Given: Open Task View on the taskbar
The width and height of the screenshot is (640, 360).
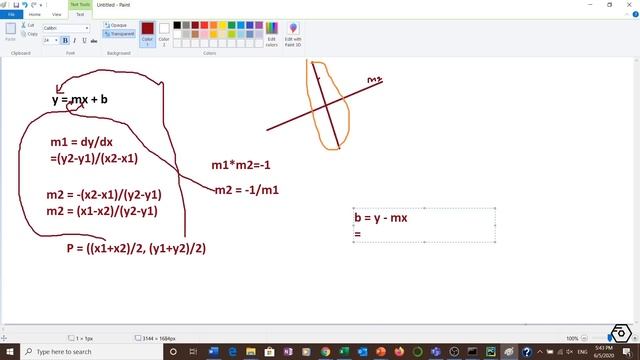Looking at the screenshot, I should point(193,351).
